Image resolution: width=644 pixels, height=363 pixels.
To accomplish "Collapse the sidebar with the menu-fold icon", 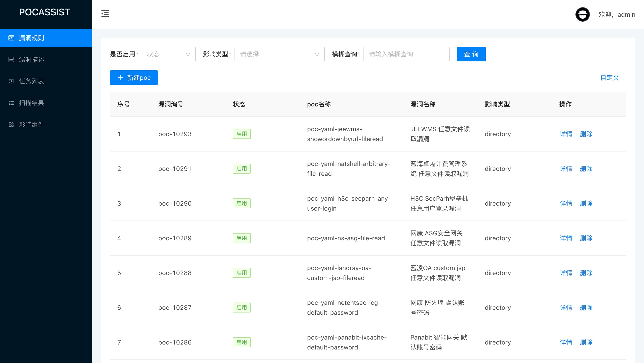I will tap(105, 14).
